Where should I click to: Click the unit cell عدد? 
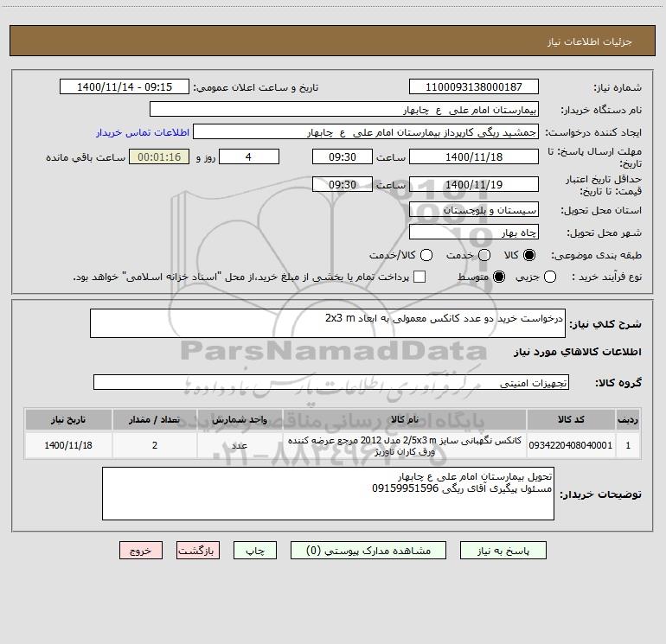click(240, 445)
